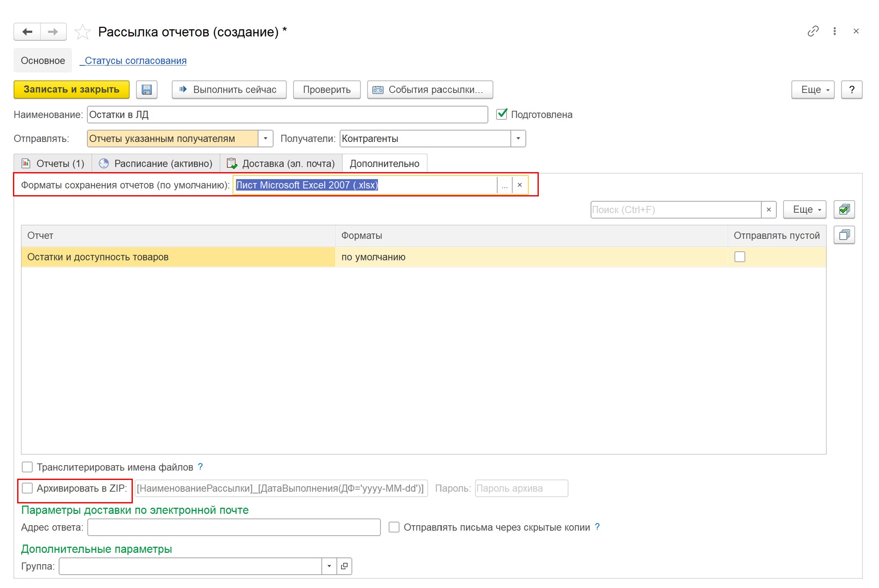
Task: Enable Архивировать в ZIP checkbox
Action: pyautogui.click(x=27, y=488)
